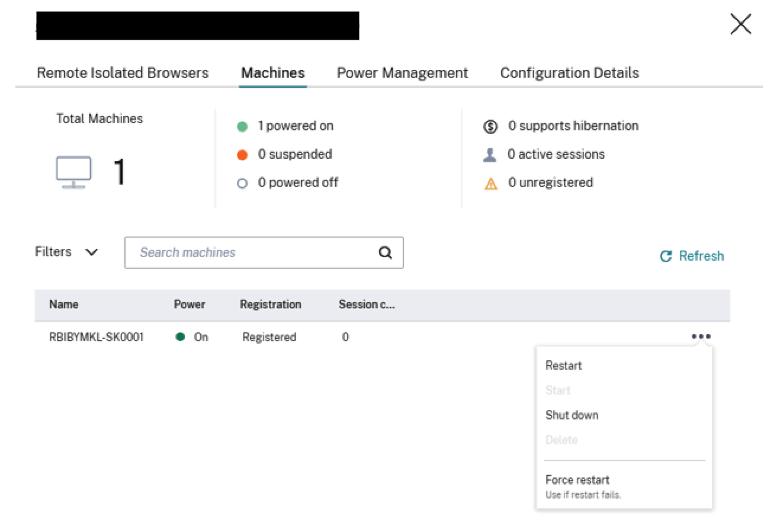Viewport: 764px width, 532px height.
Task: Click the hibernation dollar icon
Action: tap(491, 127)
